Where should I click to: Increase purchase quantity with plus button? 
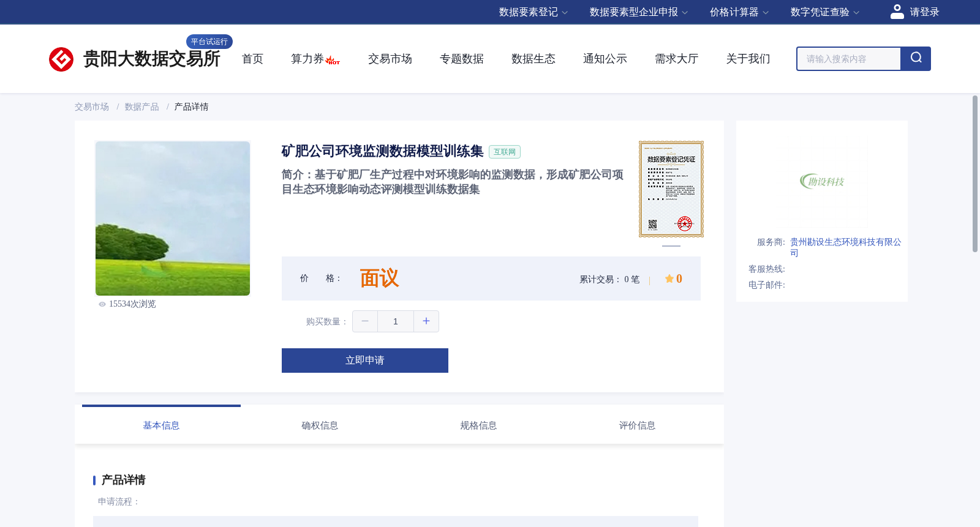tap(426, 321)
